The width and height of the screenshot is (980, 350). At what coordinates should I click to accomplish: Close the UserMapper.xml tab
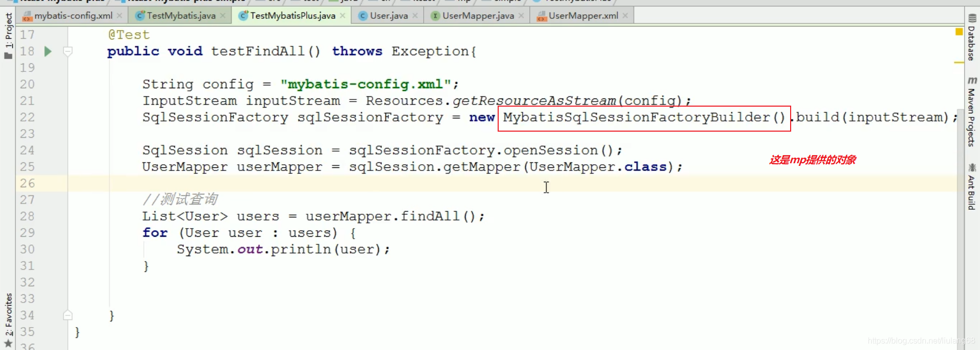point(625,16)
